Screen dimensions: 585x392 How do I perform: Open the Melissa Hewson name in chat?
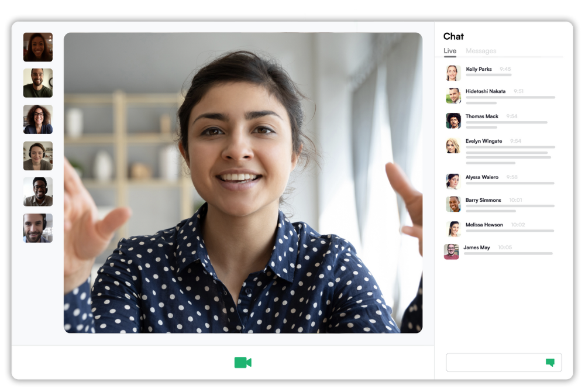click(x=484, y=225)
